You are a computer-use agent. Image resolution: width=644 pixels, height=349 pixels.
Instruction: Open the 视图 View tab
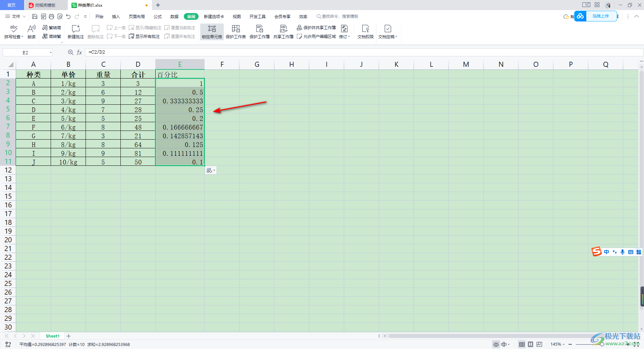[x=237, y=16]
